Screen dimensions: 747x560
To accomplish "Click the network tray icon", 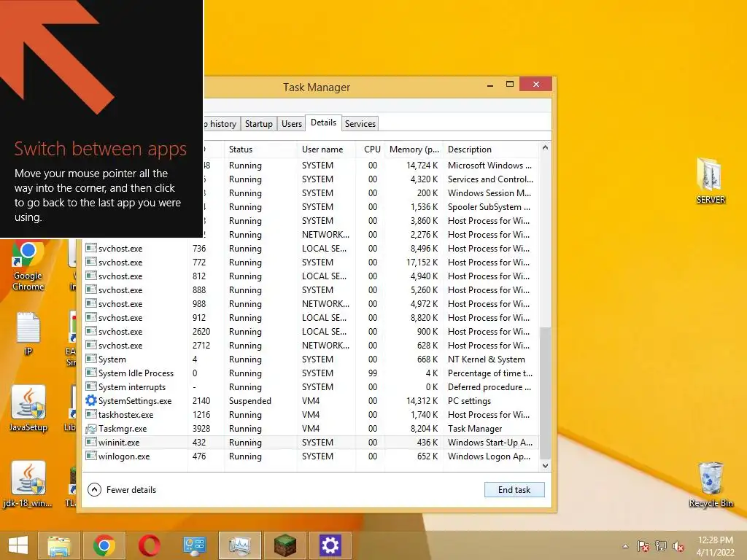I will 661,546.
